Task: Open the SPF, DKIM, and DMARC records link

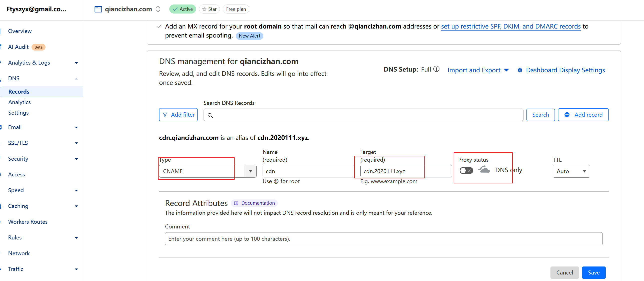Action: click(511, 27)
